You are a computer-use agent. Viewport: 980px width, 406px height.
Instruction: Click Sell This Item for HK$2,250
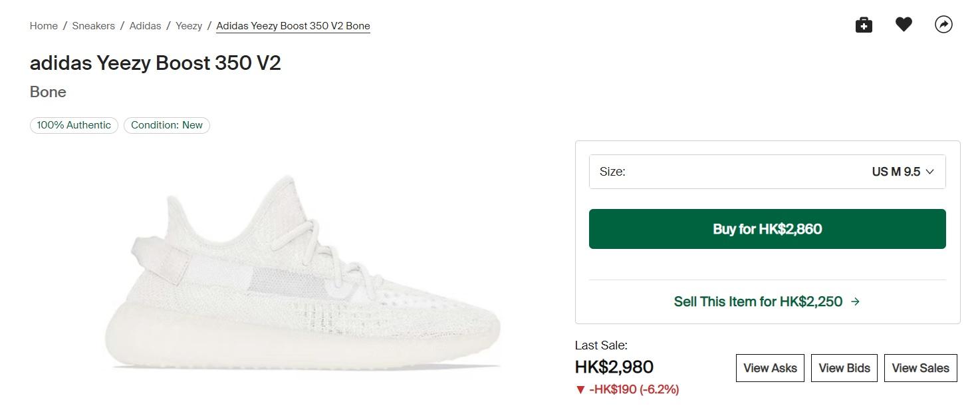click(x=758, y=302)
